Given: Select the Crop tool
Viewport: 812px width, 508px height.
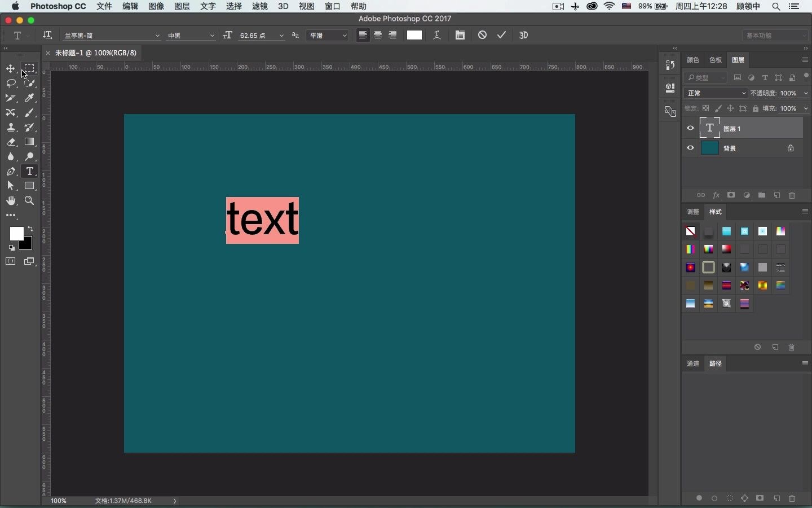Looking at the screenshot, I should tap(11, 98).
